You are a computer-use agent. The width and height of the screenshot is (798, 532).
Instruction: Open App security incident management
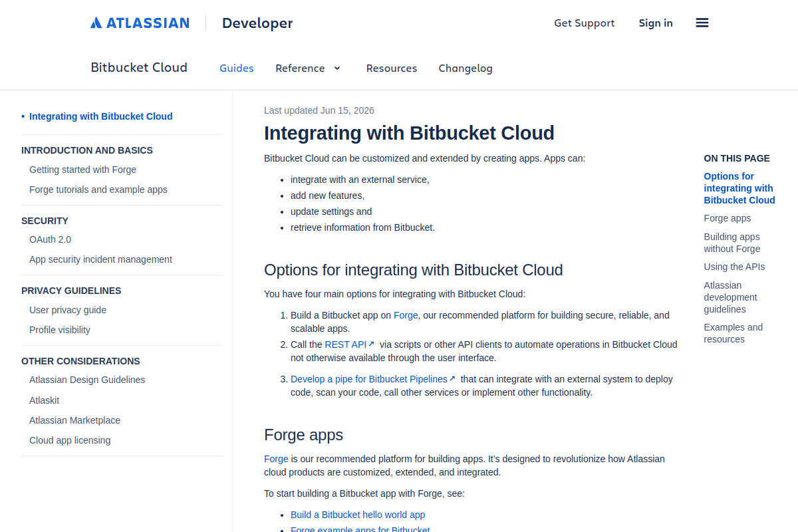tap(100, 259)
